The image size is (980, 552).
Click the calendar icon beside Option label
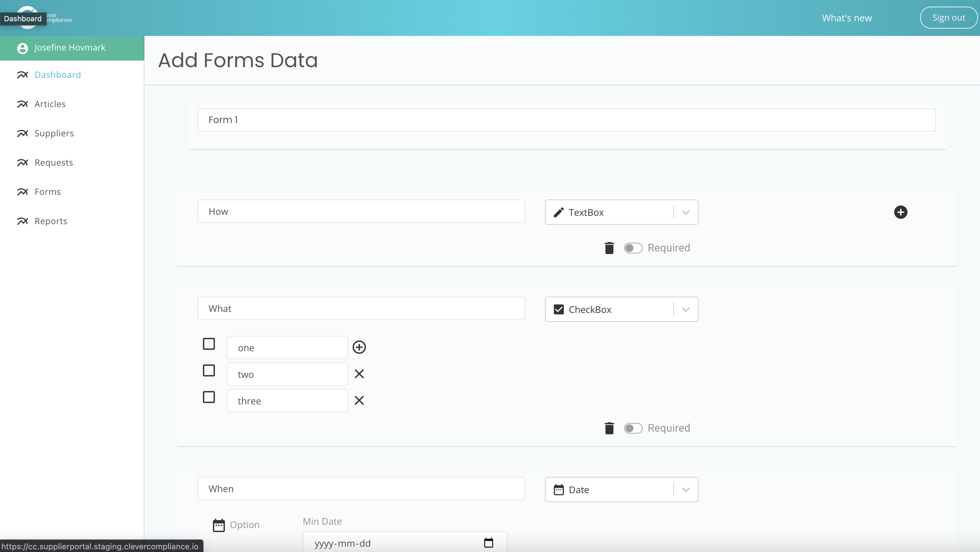click(219, 525)
